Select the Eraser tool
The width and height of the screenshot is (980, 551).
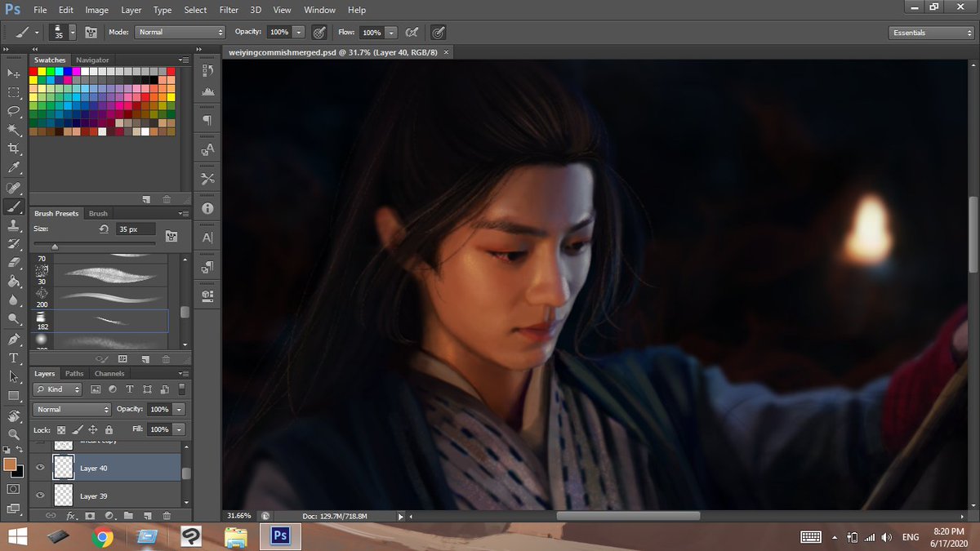pos(13,262)
